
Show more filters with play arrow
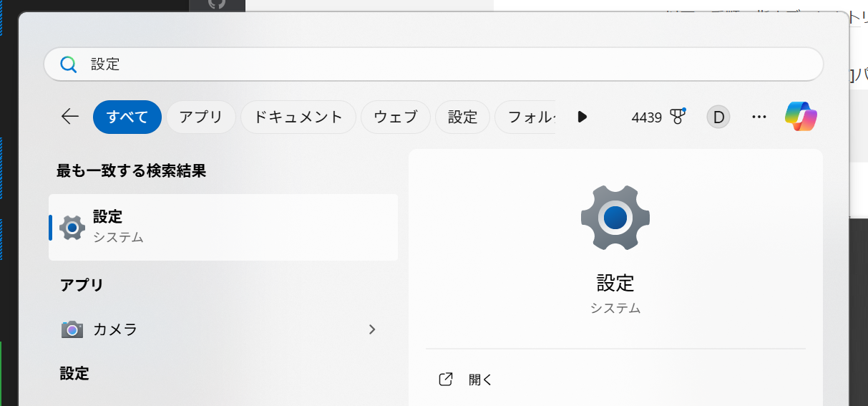[x=582, y=117]
